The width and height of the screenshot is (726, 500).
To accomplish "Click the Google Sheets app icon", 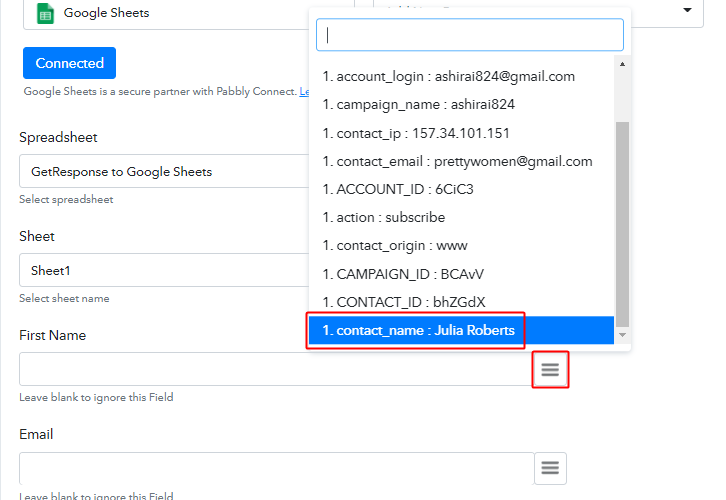I will 45,13.
